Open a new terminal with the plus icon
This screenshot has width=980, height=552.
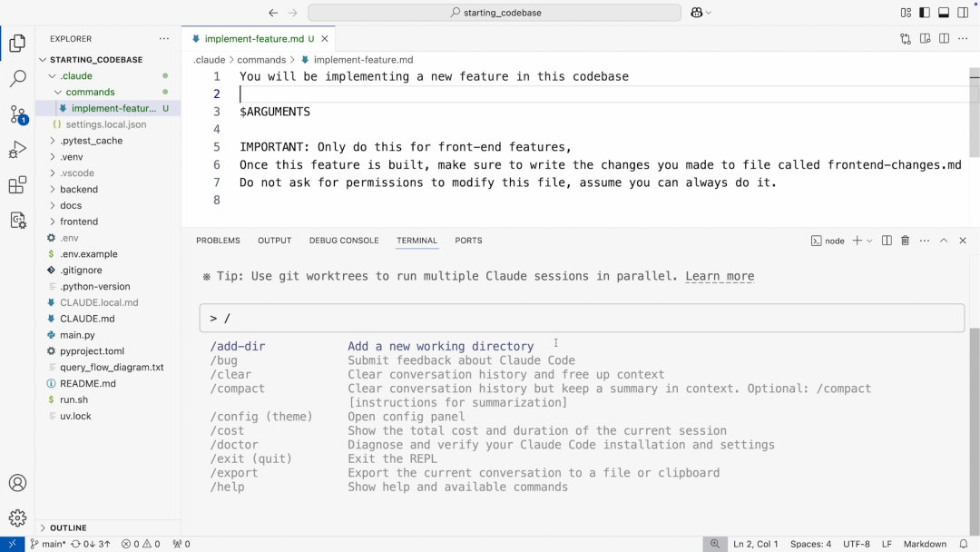[858, 240]
